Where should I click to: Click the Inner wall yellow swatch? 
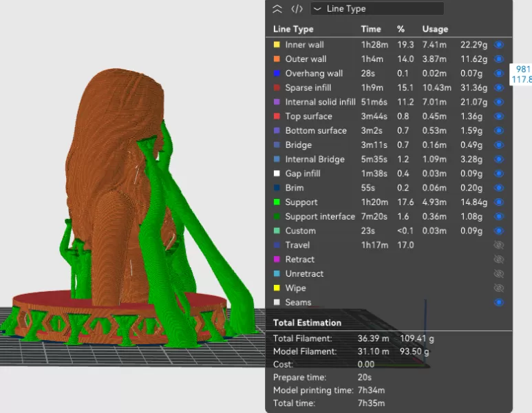[277, 45]
